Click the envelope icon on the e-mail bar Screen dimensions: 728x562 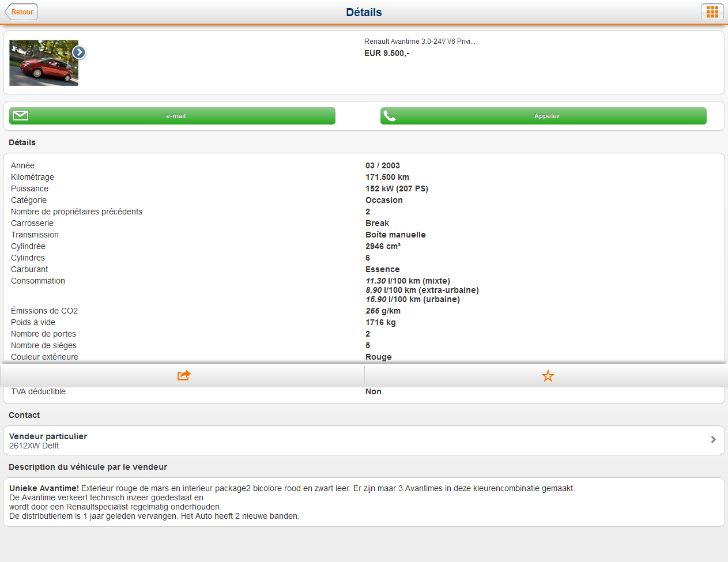tap(21, 116)
